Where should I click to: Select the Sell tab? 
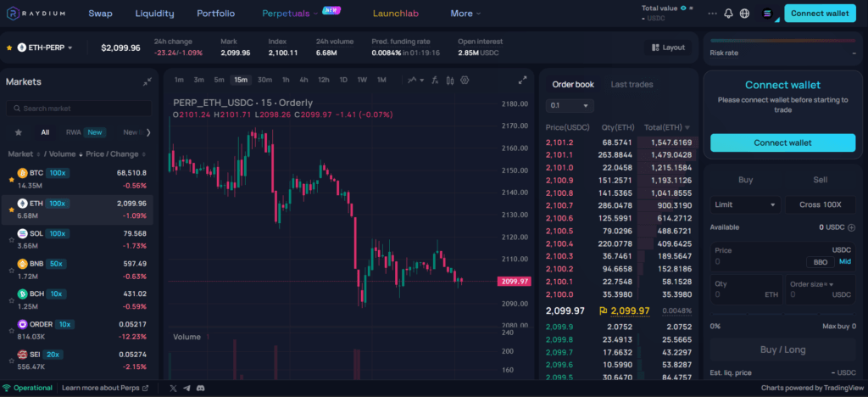click(x=820, y=180)
